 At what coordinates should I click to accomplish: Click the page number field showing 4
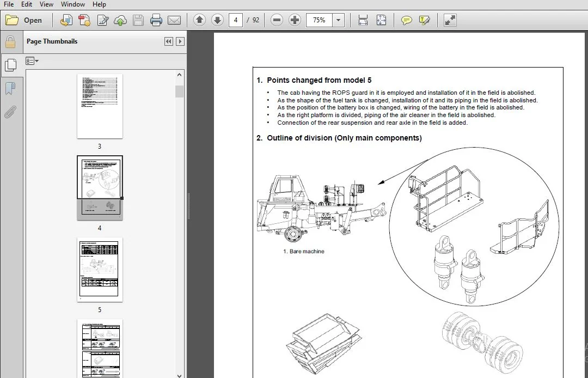(x=236, y=20)
